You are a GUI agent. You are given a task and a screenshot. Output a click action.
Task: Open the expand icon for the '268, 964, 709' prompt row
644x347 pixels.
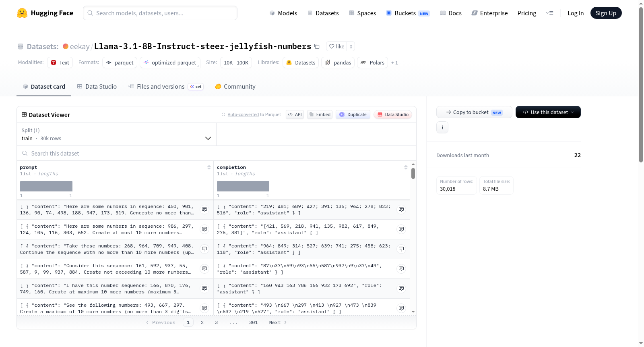pyautogui.click(x=204, y=249)
